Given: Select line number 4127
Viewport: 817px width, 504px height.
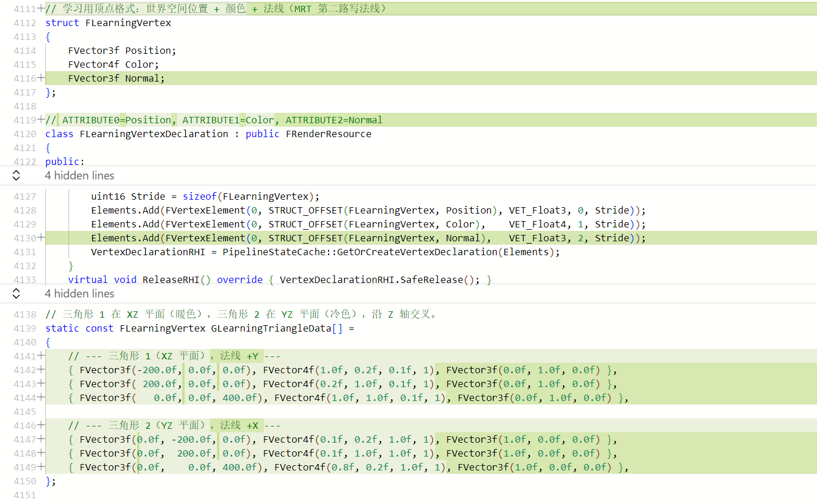Looking at the screenshot, I should tap(25, 196).
